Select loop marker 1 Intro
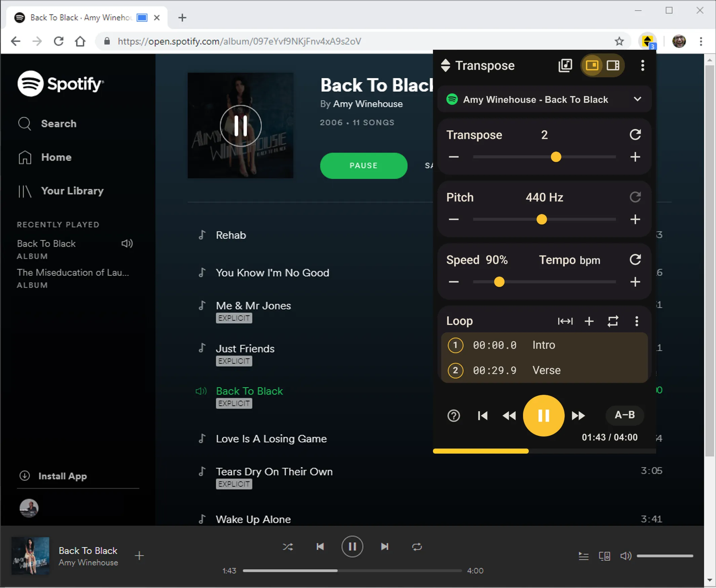 pos(544,345)
